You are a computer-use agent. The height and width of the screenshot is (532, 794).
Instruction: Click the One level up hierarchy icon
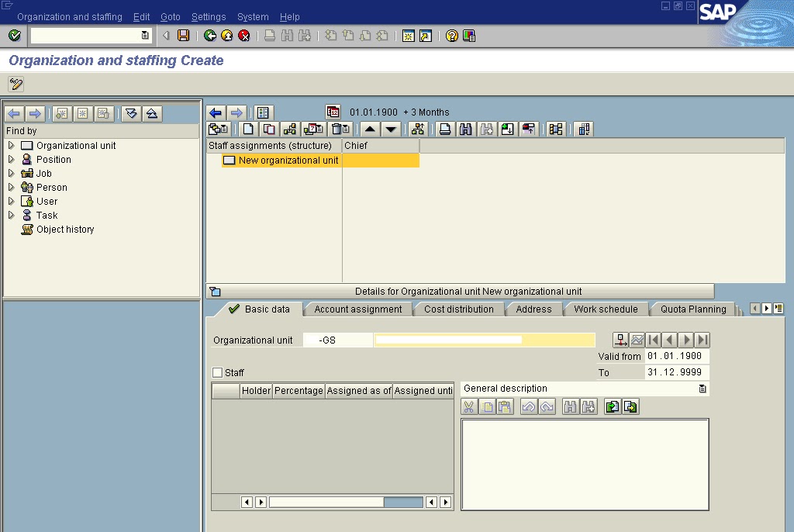pyautogui.click(x=418, y=130)
